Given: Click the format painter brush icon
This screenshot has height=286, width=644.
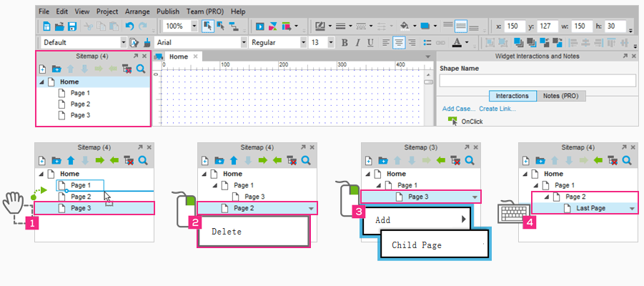Looking at the screenshot, I should coord(147,43).
